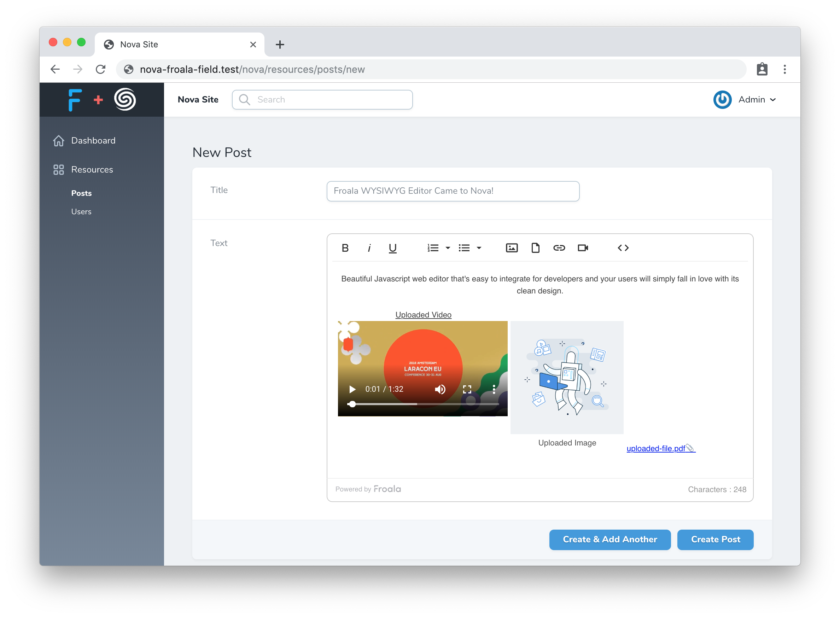The height and width of the screenshot is (618, 840).
Task: Apply bold formatting in the editor
Action: tap(345, 247)
